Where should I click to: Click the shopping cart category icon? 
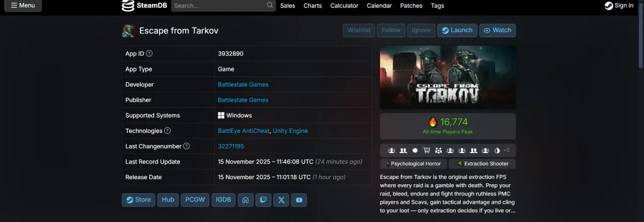427,151
